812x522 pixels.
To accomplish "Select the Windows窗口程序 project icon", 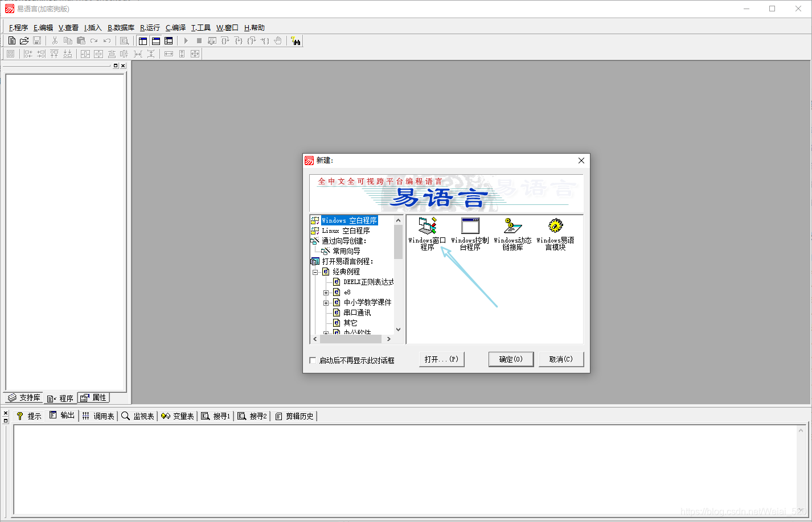I will (x=427, y=233).
